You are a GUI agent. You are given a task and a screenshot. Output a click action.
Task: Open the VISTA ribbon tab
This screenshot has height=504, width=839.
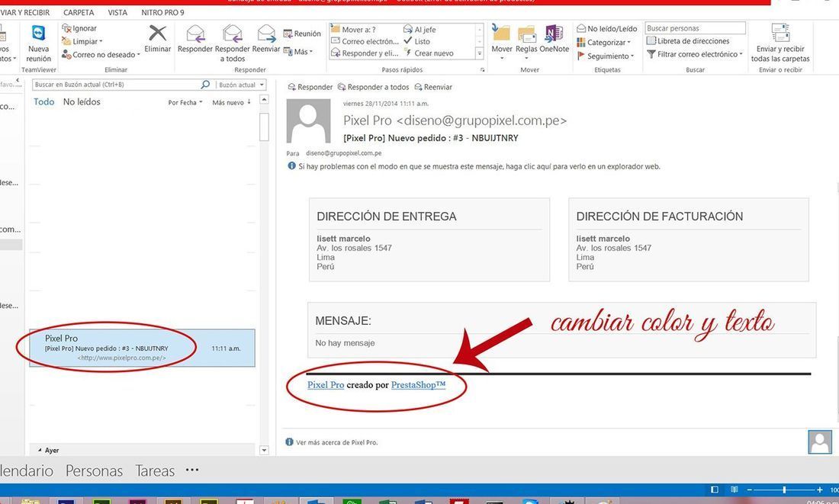tap(117, 12)
